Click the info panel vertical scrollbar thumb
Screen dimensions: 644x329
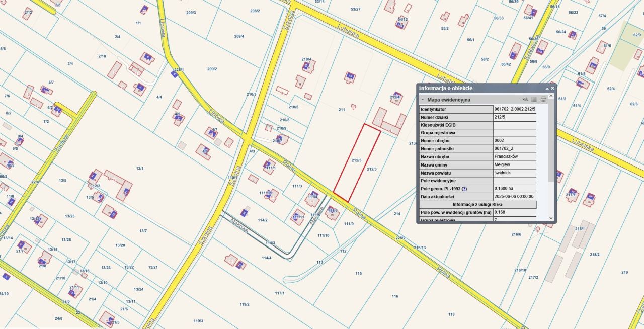tap(551, 141)
